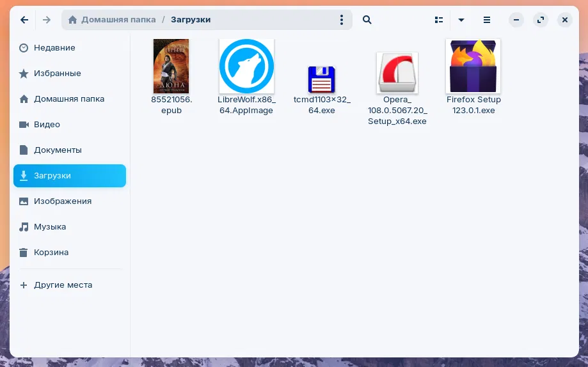The height and width of the screenshot is (367, 588).
Task: Click the music note icon beside Музыка
Action: [x=24, y=227]
